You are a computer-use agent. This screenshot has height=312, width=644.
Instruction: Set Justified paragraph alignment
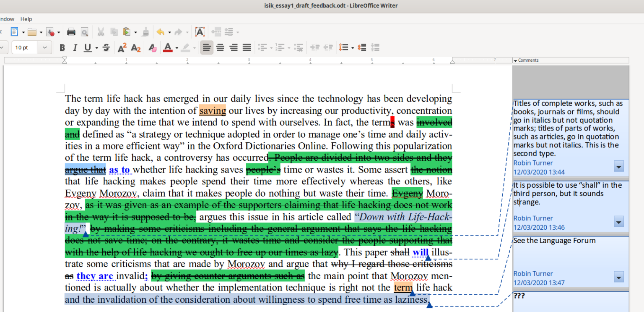click(x=247, y=48)
